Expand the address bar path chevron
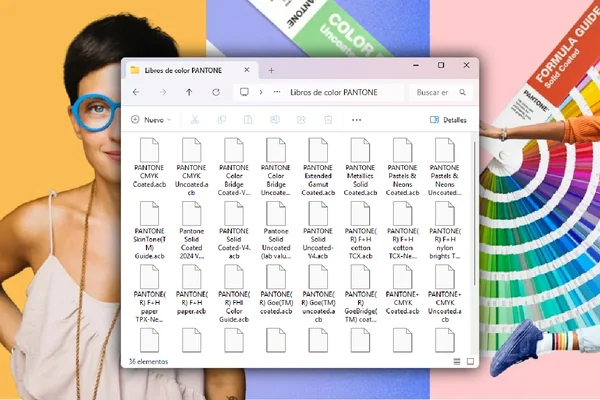The width and height of the screenshot is (600, 400). (x=261, y=92)
